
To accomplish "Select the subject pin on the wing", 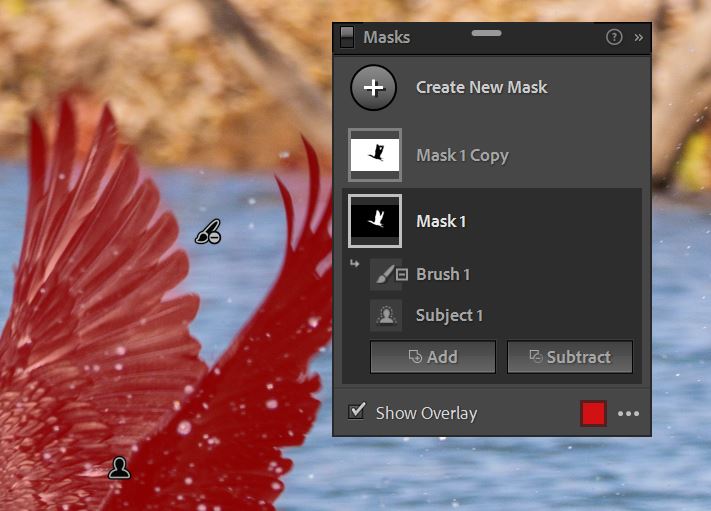I will [120, 467].
